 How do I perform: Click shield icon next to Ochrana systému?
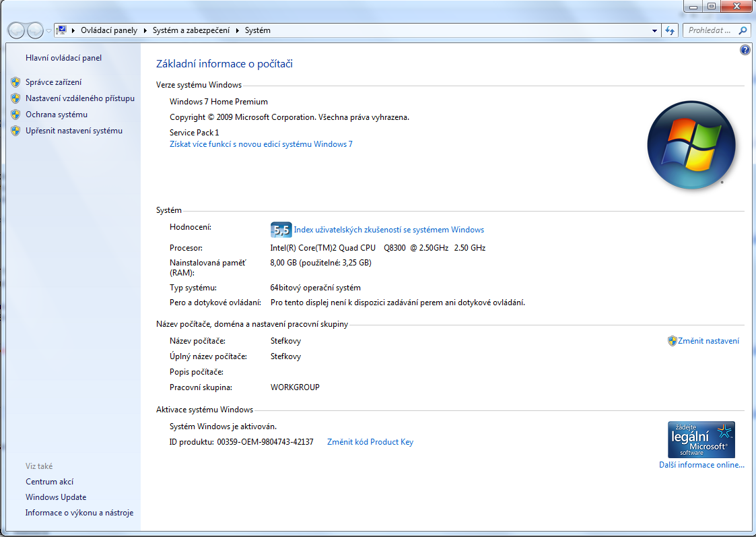[x=15, y=115]
